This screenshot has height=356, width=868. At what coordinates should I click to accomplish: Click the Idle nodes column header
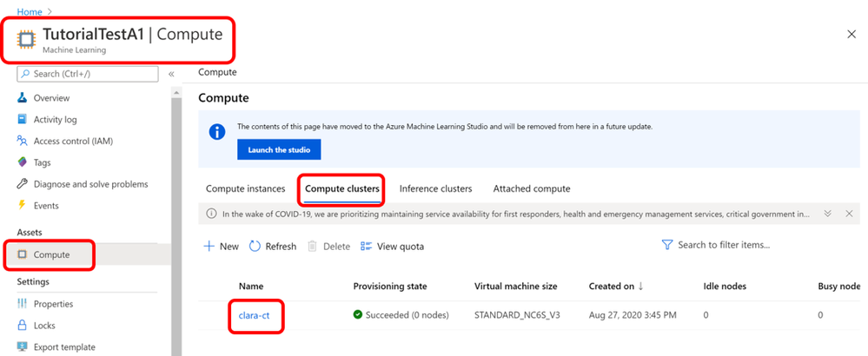point(725,287)
